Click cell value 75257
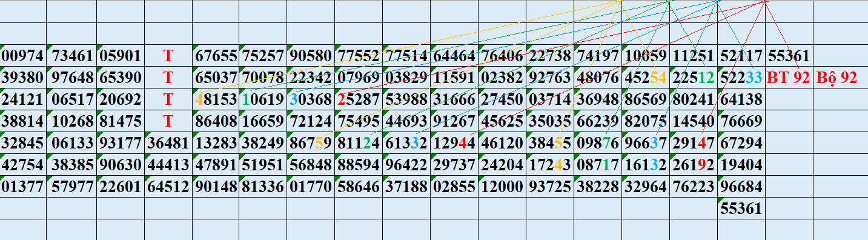Viewport: 868px width, 240px height. pos(263,56)
